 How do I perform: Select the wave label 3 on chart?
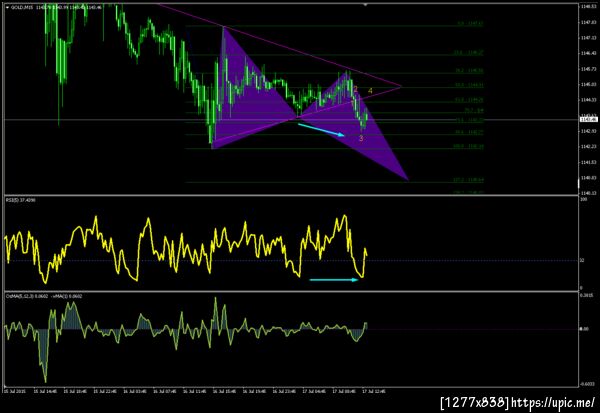361,138
